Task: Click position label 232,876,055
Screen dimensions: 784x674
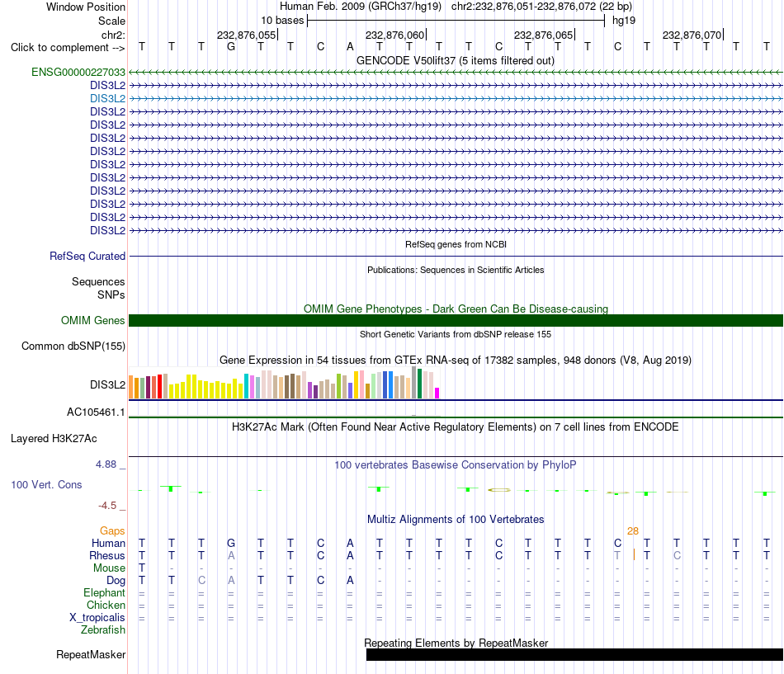Action: 247,35
